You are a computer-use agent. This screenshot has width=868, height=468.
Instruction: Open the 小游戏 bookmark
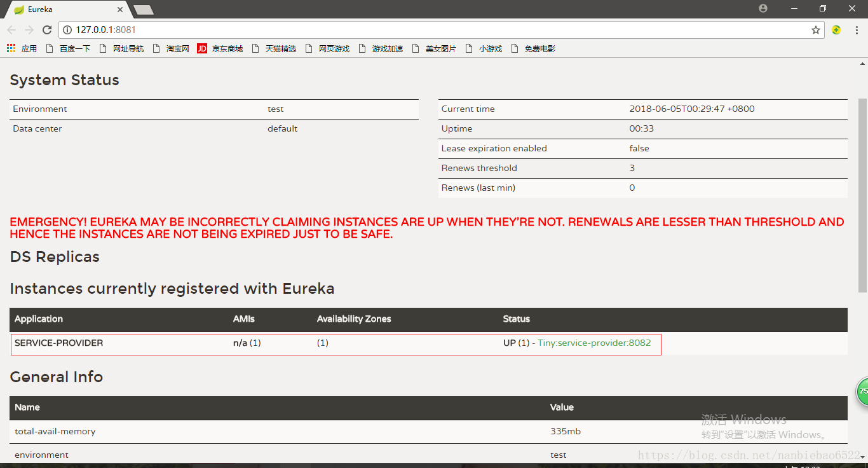pyautogui.click(x=484, y=48)
